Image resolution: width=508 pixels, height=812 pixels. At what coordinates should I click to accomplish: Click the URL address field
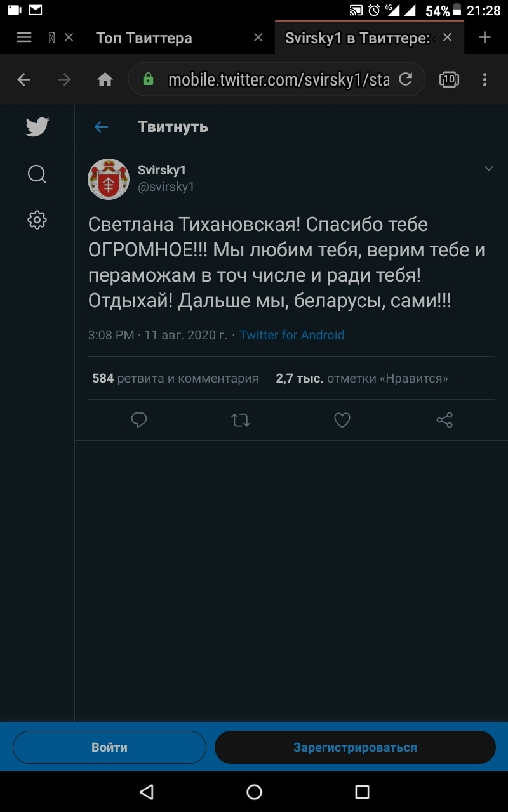pos(278,80)
